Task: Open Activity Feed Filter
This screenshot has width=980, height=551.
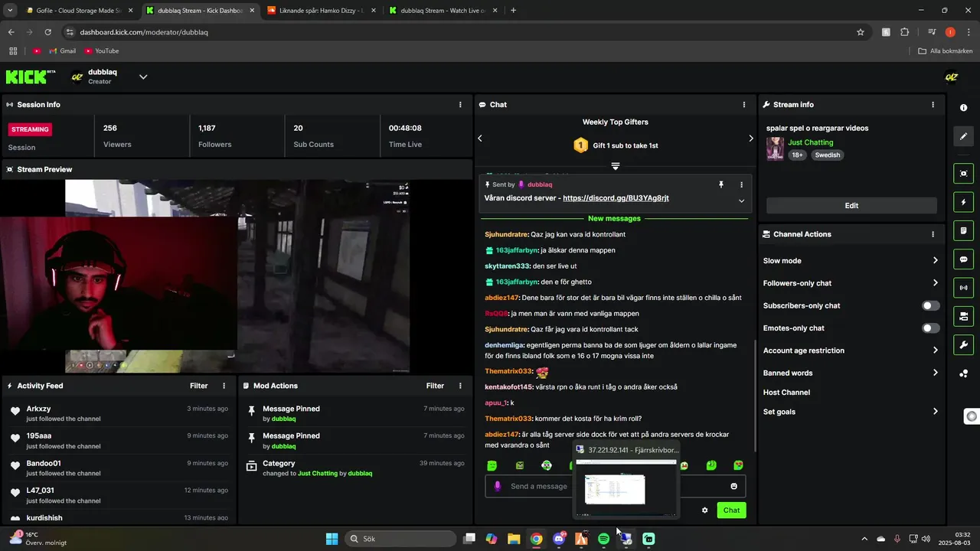Action: coord(198,386)
